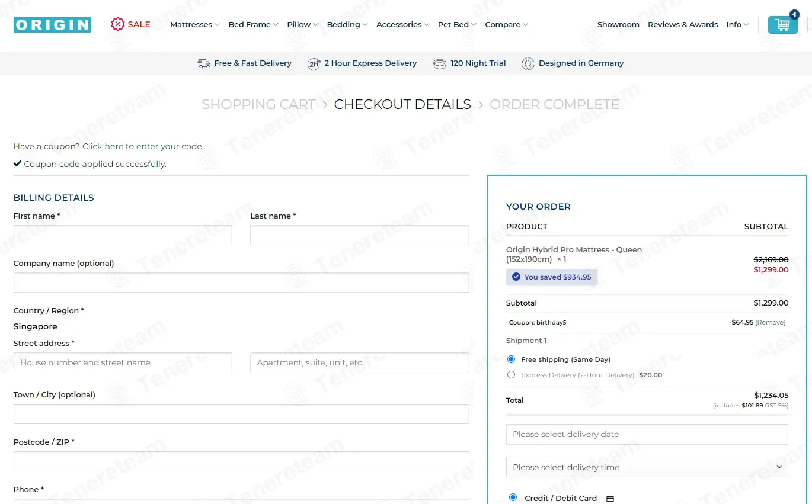Click the $1,234.05 total amount
Image resolution: width=812 pixels, height=504 pixels.
tap(771, 395)
